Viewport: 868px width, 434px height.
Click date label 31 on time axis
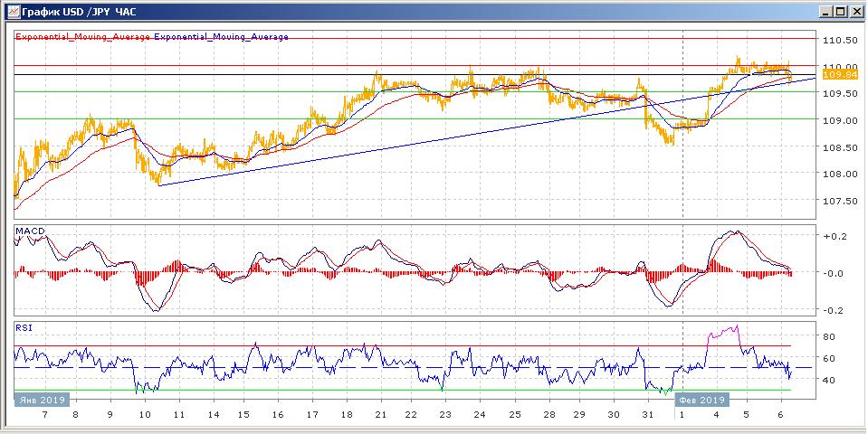[x=648, y=415]
